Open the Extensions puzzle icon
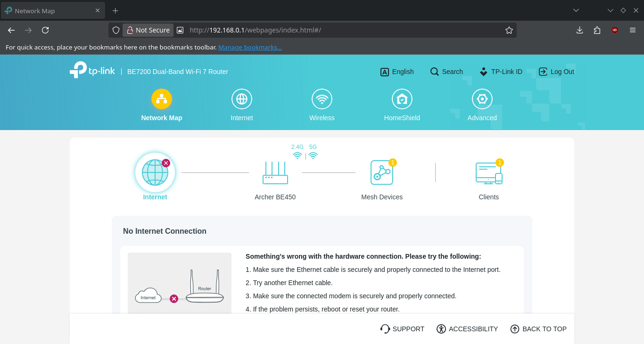This screenshot has height=344, width=644. [597, 30]
